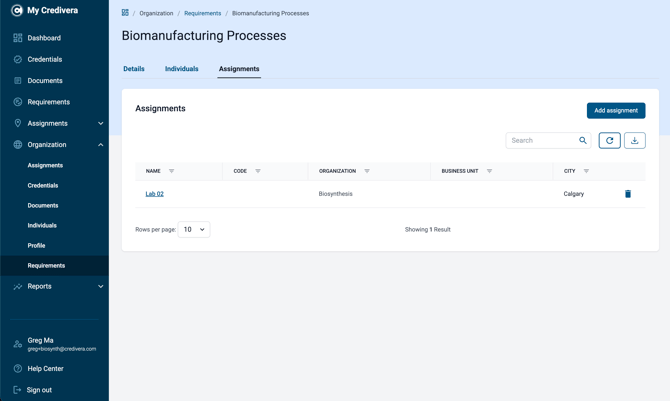This screenshot has height=401, width=670.
Task: Click the Calgary city cell
Action: [x=573, y=194]
